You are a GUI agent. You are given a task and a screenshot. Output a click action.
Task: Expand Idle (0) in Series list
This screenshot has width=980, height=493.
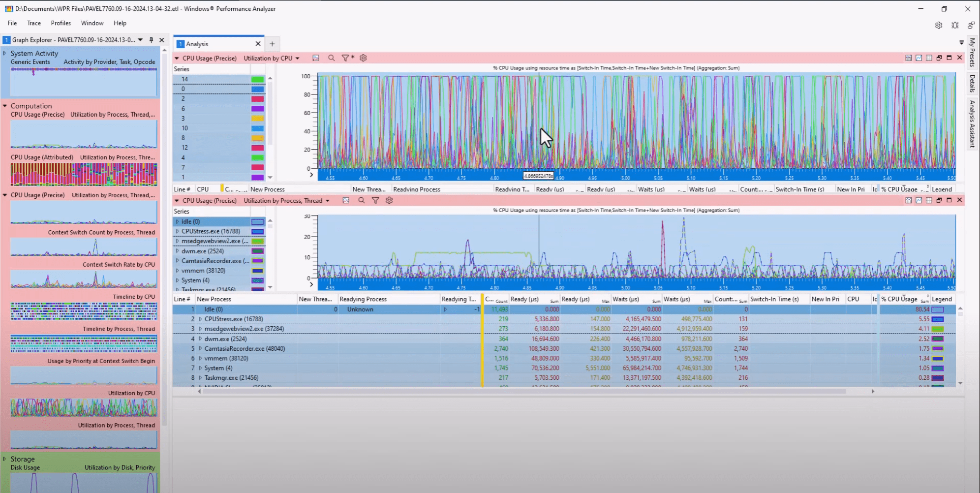coord(178,221)
